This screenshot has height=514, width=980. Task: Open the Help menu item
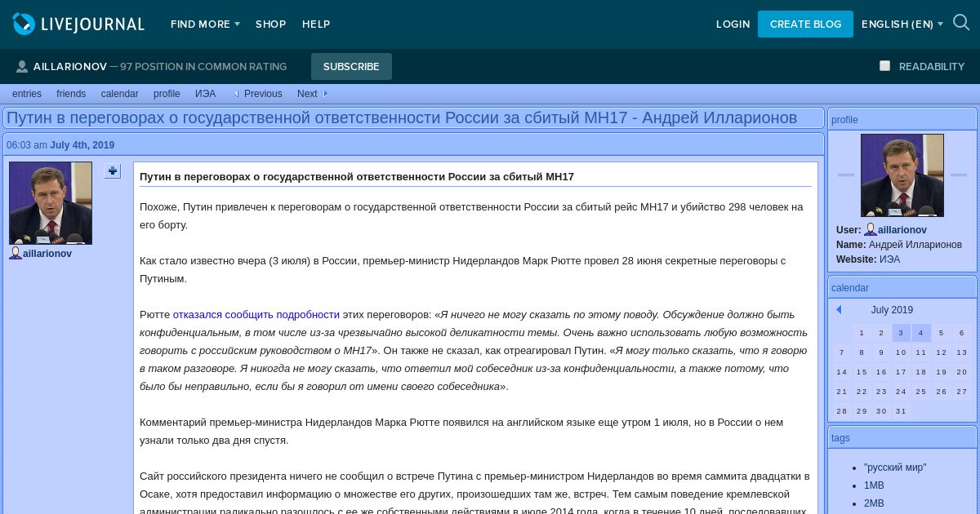click(x=316, y=24)
